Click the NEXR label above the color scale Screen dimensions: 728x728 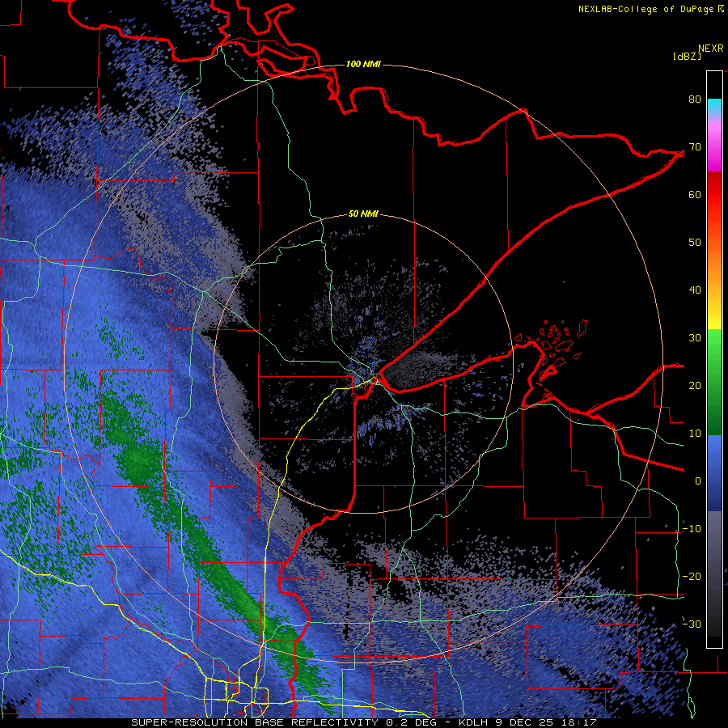point(711,49)
